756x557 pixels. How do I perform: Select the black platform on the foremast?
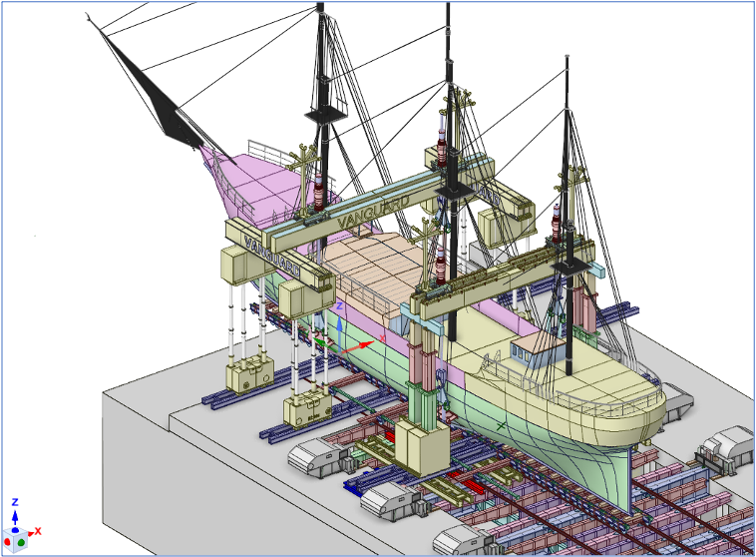(x=325, y=116)
